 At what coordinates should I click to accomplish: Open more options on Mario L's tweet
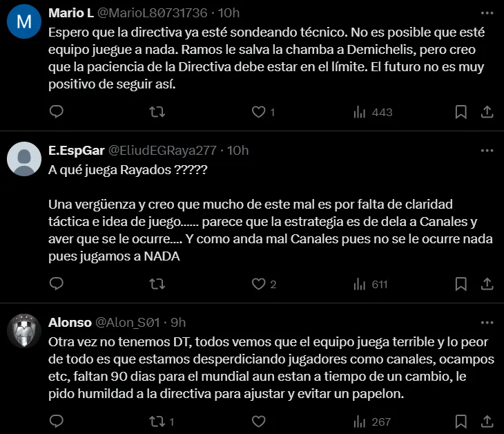click(486, 14)
